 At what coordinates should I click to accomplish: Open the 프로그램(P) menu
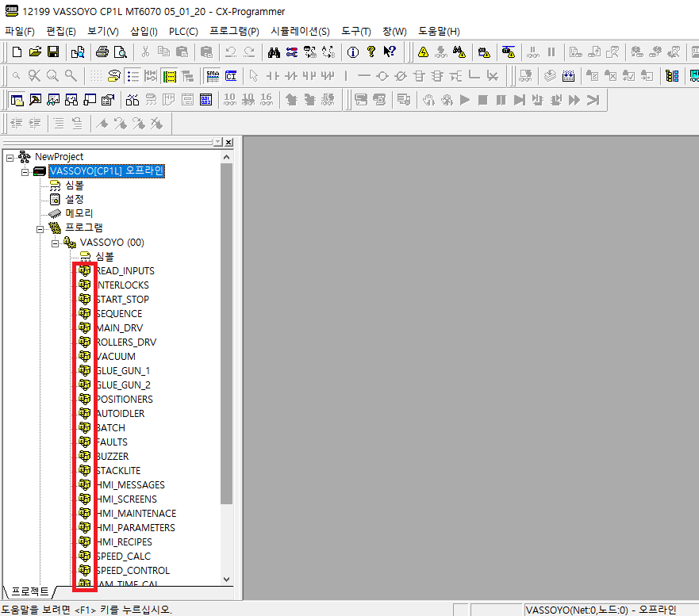click(234, 31)
